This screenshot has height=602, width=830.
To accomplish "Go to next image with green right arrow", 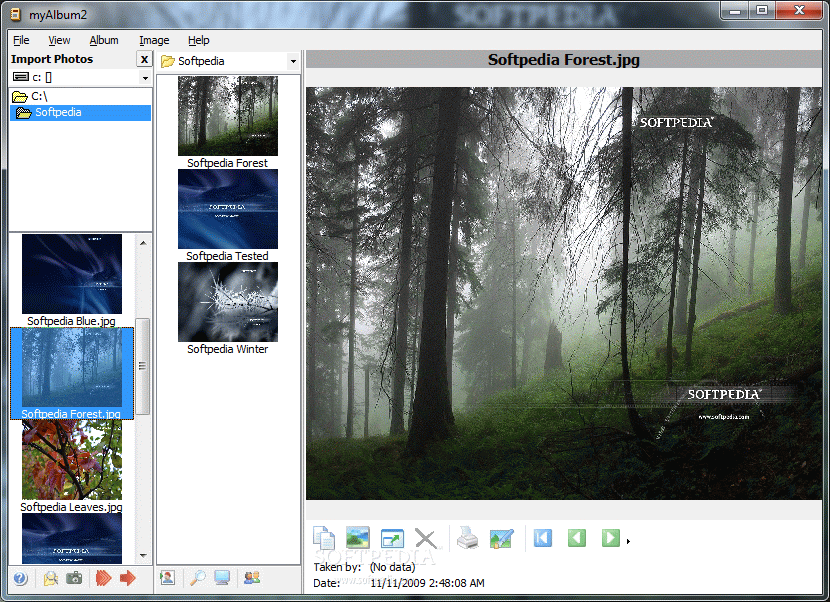I will tap(611, 538).
